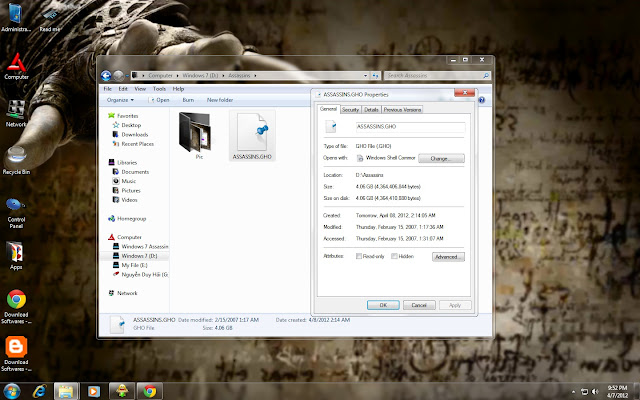Select the Chrome Download Softwares desktop icon
Screen dimensions: 640x400
(x=16, y=307)
